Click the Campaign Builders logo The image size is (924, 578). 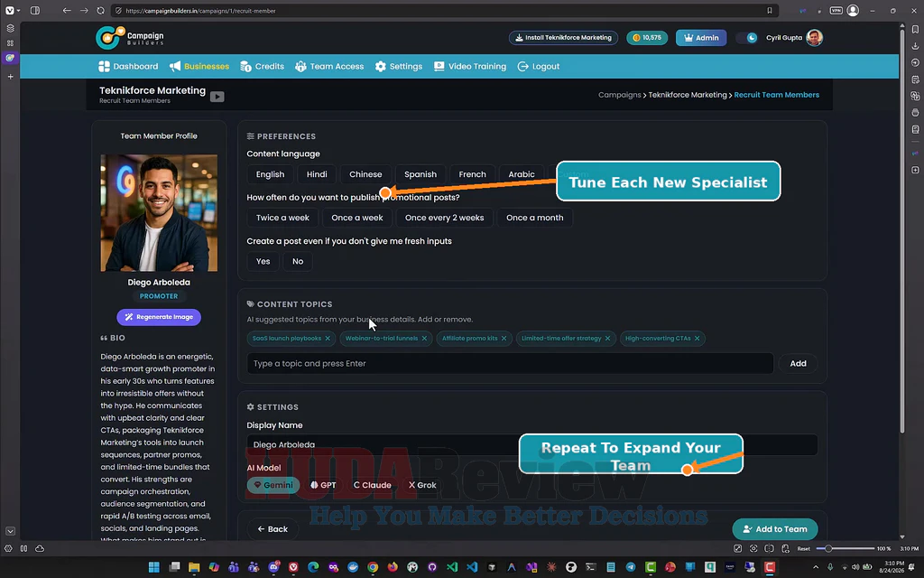pyautogui.click(x=130, y=38)
